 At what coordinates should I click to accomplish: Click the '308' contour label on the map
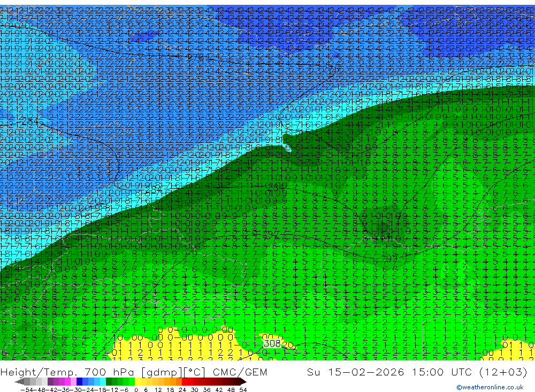click(x=272, y=343)
